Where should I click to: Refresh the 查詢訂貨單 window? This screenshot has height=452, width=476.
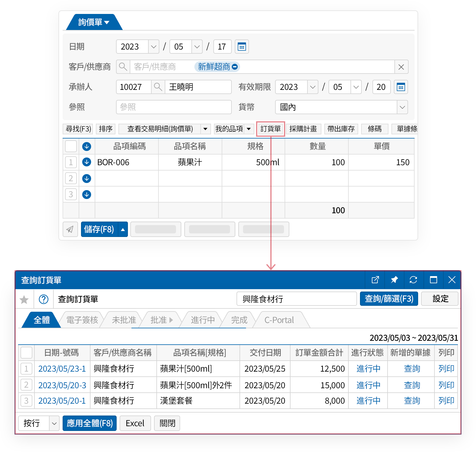[x=414, y=280]
